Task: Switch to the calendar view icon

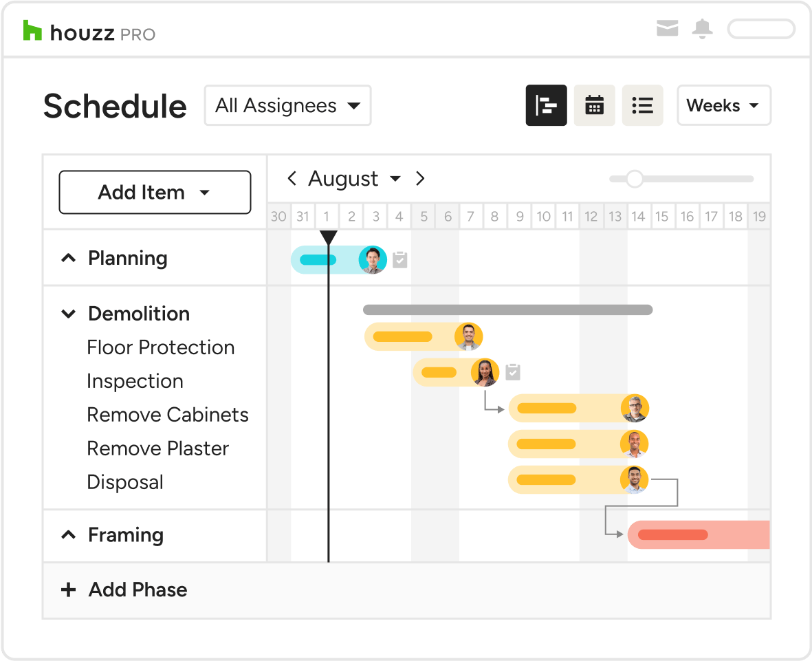Action: (x=595, y=105)
